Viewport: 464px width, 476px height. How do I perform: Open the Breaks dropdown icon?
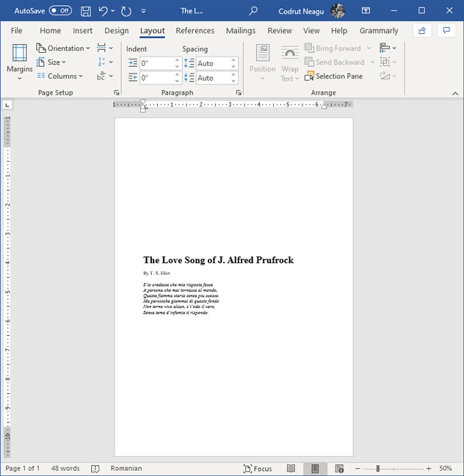[104, 48]
